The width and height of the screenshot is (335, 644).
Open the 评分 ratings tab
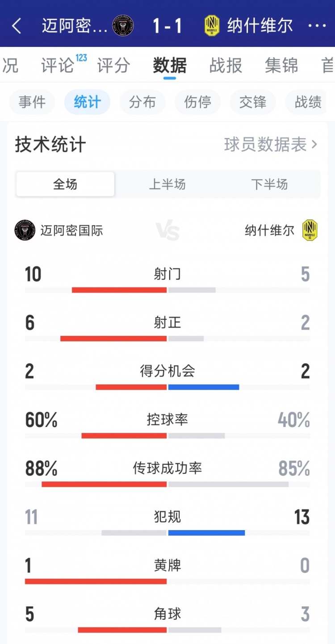click(113, 66)
